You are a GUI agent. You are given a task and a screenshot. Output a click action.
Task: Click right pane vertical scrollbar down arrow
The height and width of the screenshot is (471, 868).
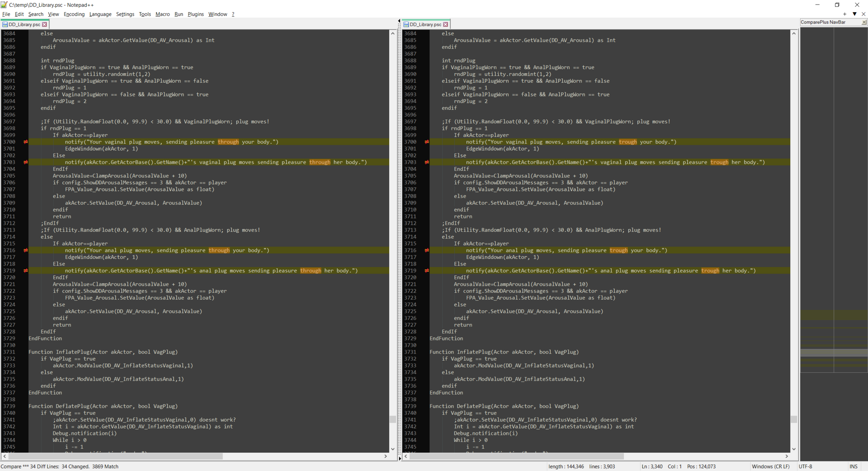click(794, 449)
